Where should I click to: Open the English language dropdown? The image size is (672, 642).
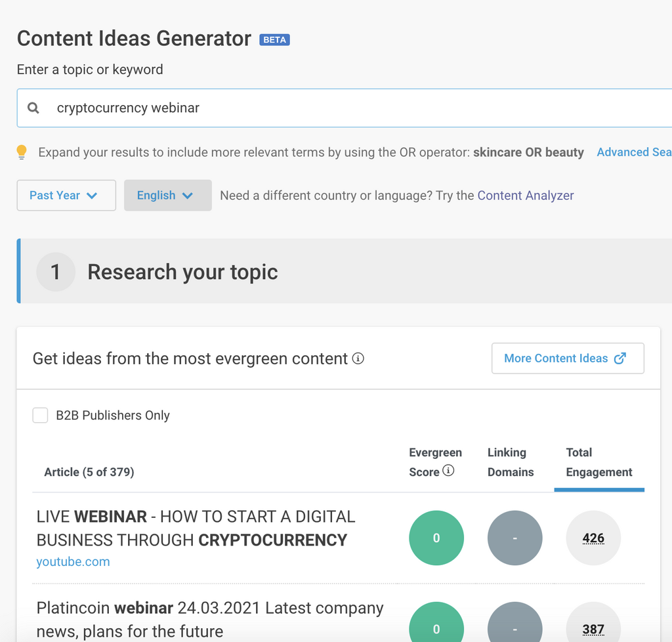click(x=167, y=196)
